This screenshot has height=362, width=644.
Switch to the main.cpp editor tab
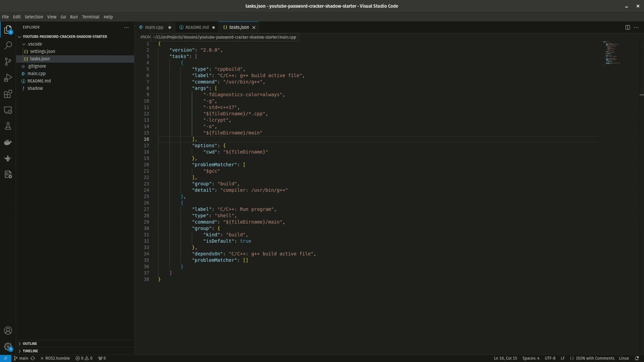coord(154,27)
